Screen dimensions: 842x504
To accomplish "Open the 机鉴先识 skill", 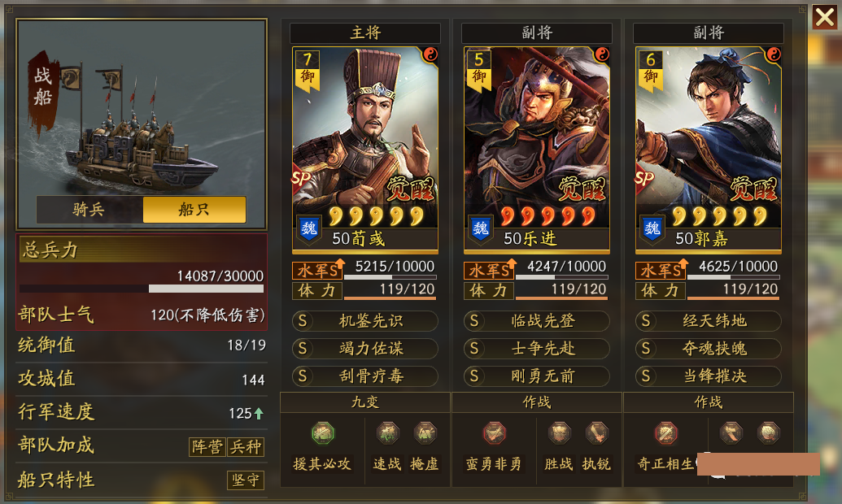I will click(365, 321).
